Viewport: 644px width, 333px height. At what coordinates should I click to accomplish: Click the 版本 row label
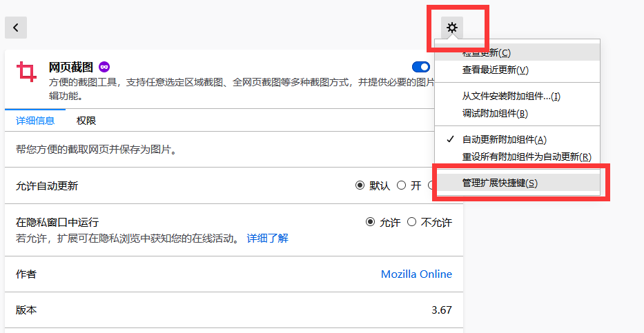coord(26,310)
